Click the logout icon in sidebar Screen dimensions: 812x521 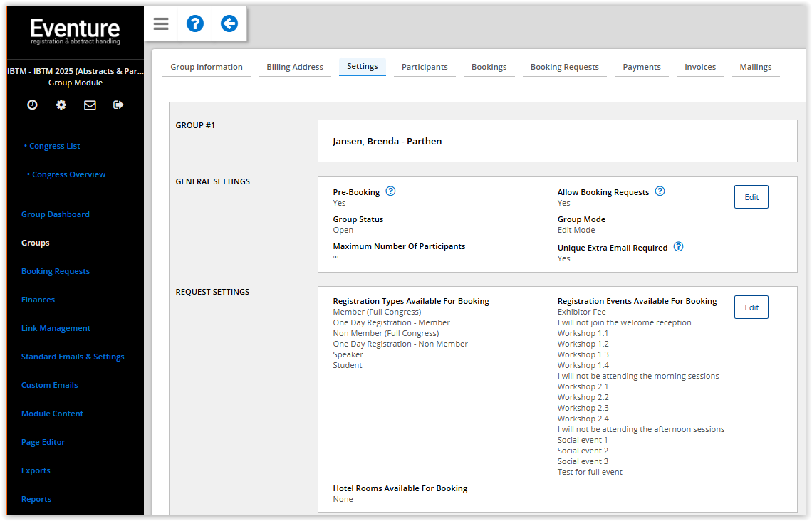(118, 105)
